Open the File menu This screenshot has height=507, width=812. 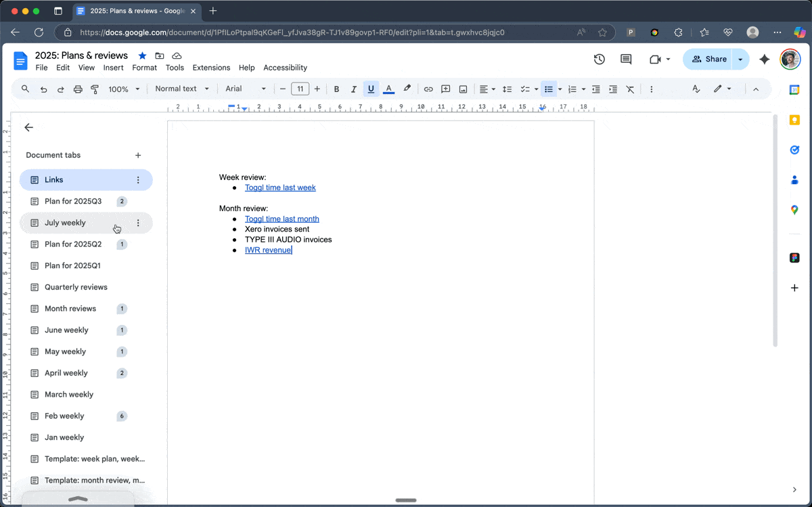[x=41, y=68]
